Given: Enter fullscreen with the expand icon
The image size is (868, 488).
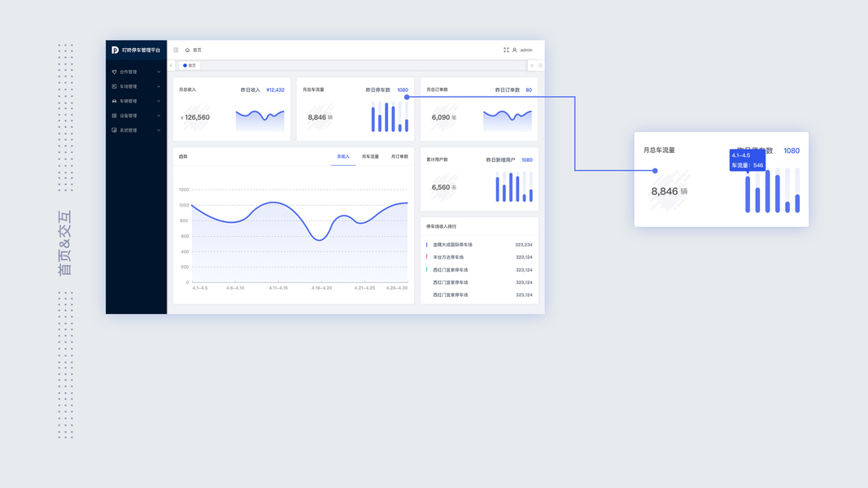Looking at the screenshot, I should pos(506,50).
